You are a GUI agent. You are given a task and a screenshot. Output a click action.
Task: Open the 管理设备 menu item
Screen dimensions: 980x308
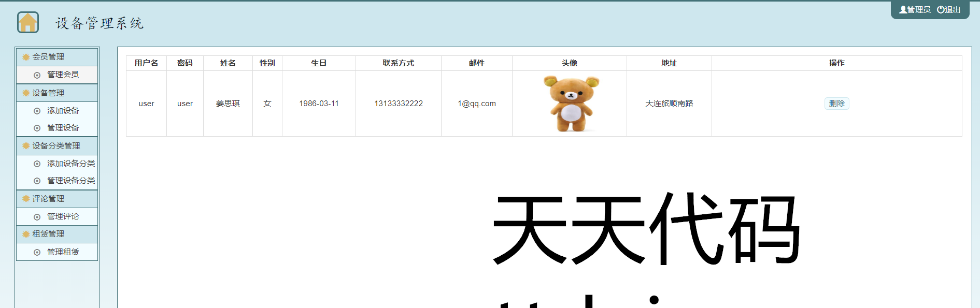click(63, 128)
